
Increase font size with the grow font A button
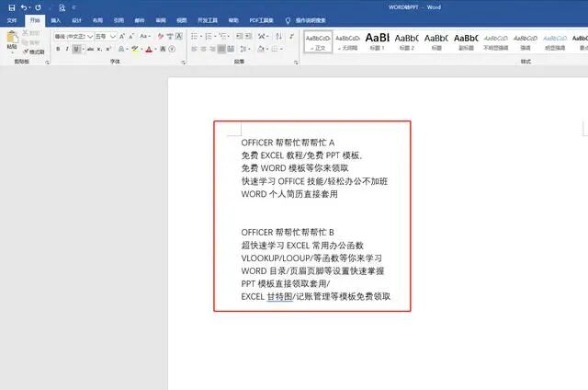pos(122,37)
